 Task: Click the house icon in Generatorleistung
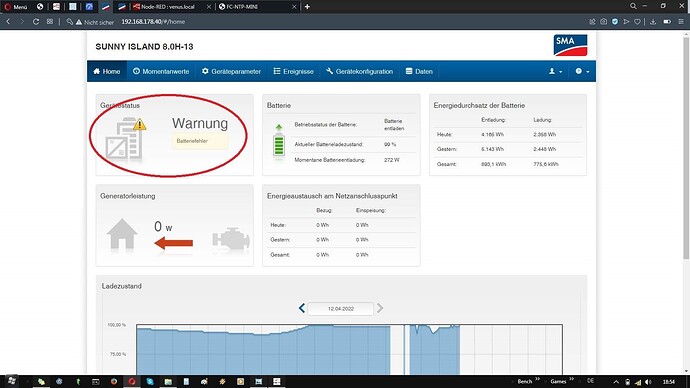[122, 234]
